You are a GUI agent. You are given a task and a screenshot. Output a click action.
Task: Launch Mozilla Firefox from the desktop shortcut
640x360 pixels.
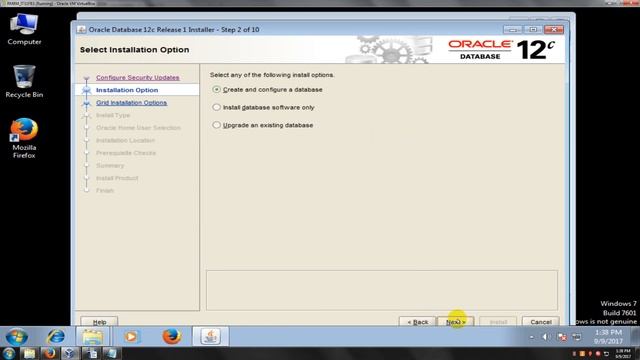tap(24, 138)
